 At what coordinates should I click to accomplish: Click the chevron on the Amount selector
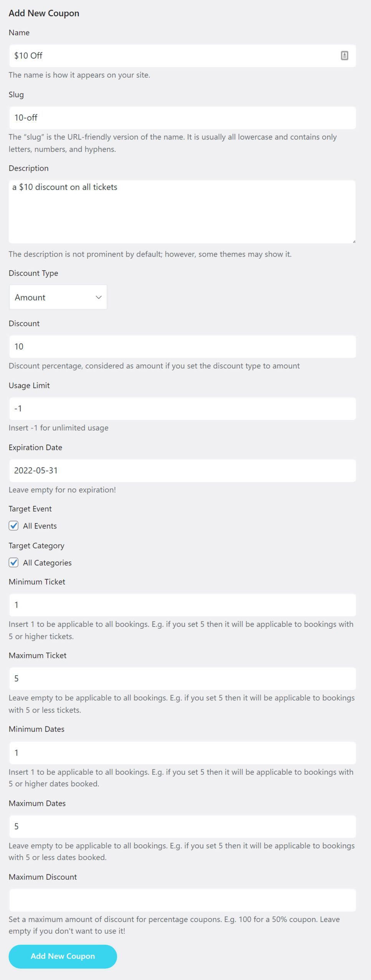pyautogui.click(x=99, y=297)
